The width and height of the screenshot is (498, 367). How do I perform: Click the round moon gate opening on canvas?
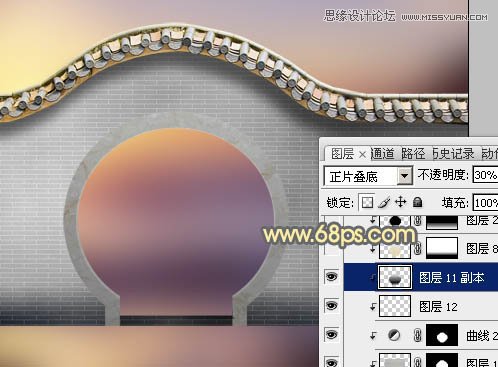click(x=176, y=220)
